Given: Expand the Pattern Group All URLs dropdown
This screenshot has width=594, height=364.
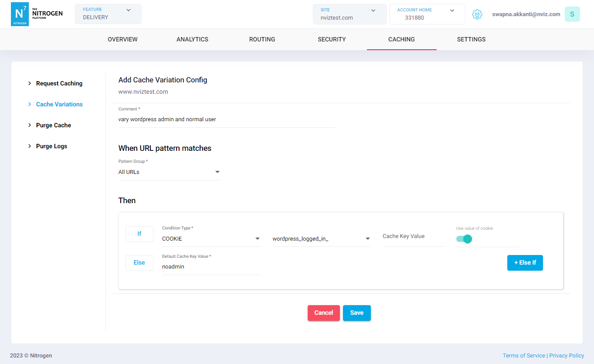Looking at the screenshot, I should coord(170,172).
